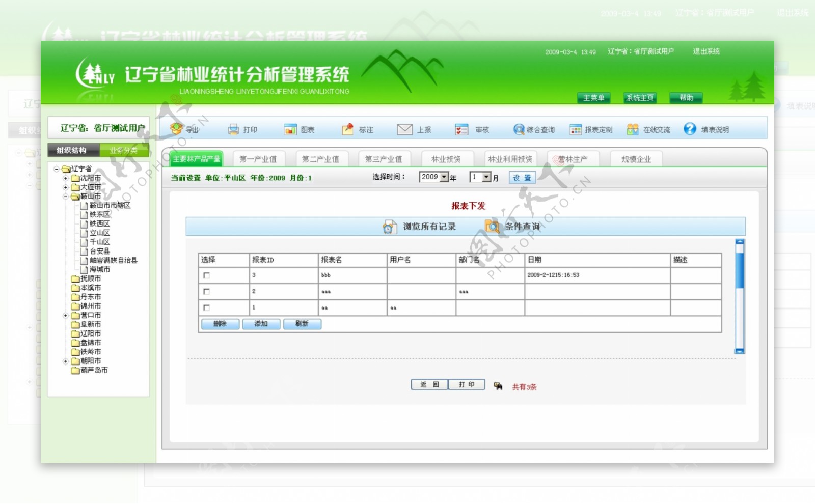
Task: Click the 报表定制 report customize icon
Action: 576,130
